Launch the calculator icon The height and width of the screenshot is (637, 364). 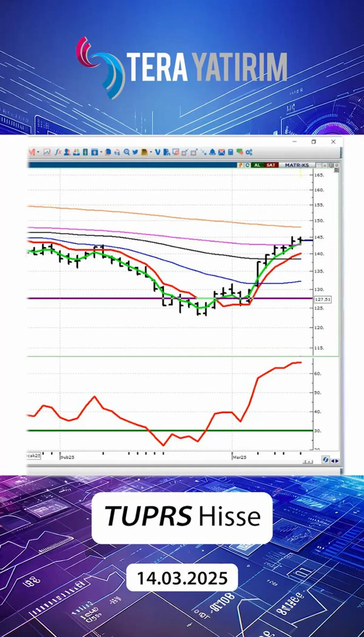(231, 152)
